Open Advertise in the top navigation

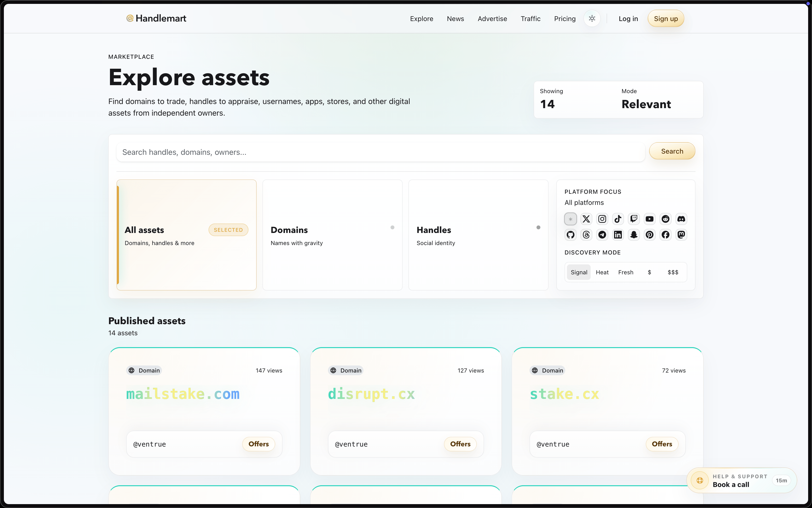[x=492, y=19]
